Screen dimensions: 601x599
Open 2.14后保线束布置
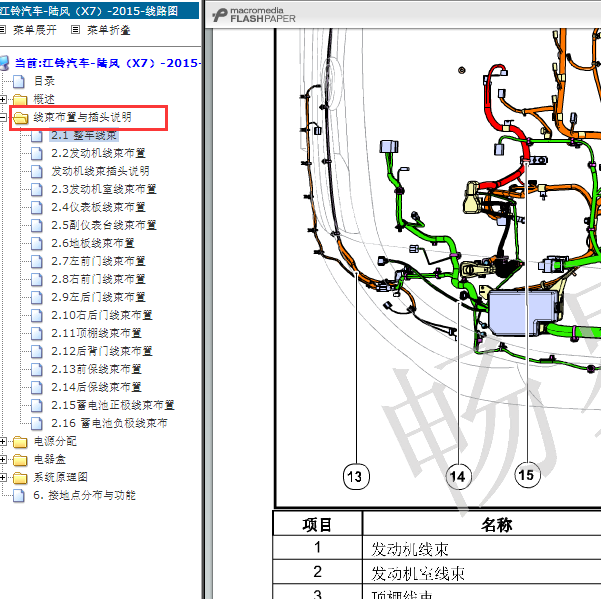tap(97, 387)
